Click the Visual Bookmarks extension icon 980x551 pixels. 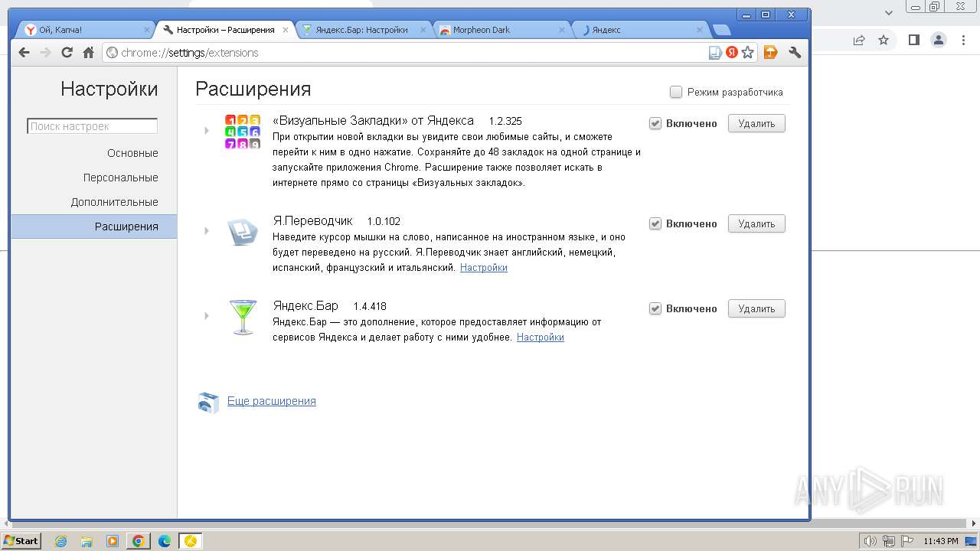pyautogui.click(x=242, y=132)
